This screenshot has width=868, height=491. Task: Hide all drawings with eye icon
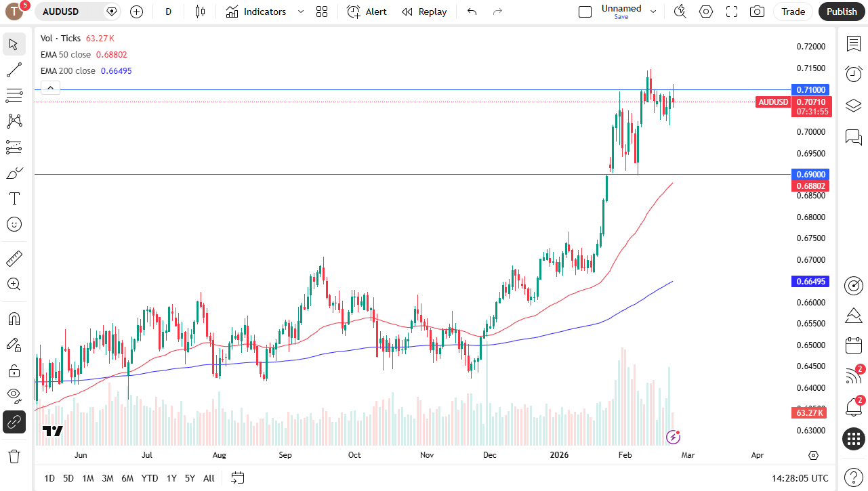click(x=14, y=395)
